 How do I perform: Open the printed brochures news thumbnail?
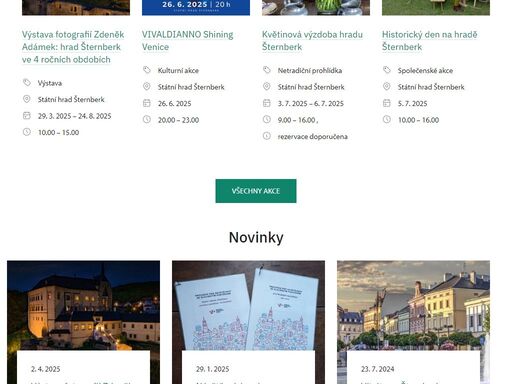pos(248,305)
